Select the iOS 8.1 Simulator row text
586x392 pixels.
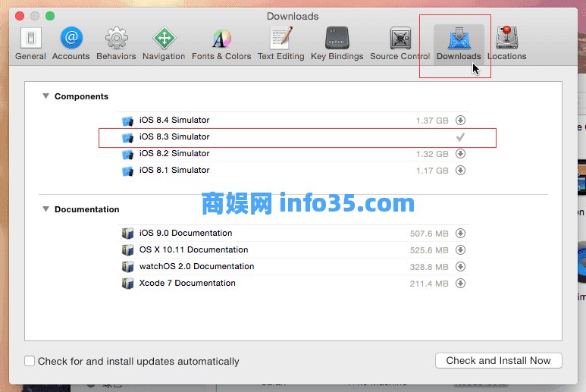point(174,170)
